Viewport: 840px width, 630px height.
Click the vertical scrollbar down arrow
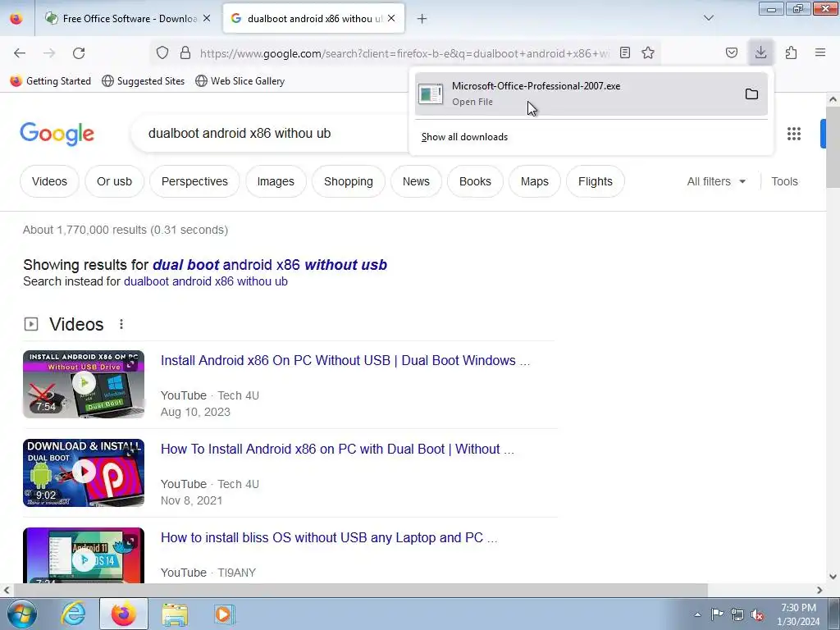point(833,577)
